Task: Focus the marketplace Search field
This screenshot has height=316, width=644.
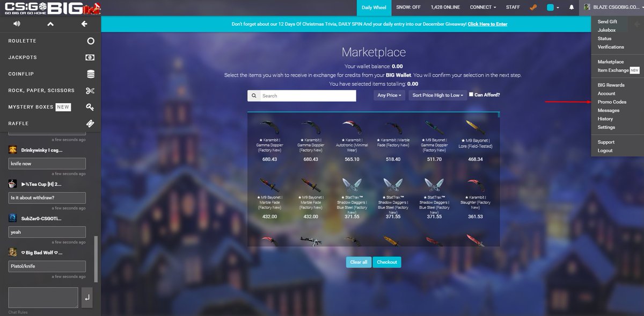Action: pos(308,96)
